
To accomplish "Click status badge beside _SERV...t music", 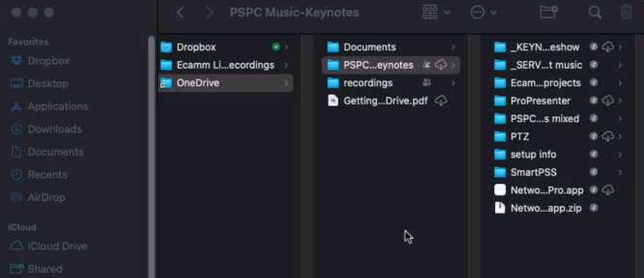I will 594,65.
